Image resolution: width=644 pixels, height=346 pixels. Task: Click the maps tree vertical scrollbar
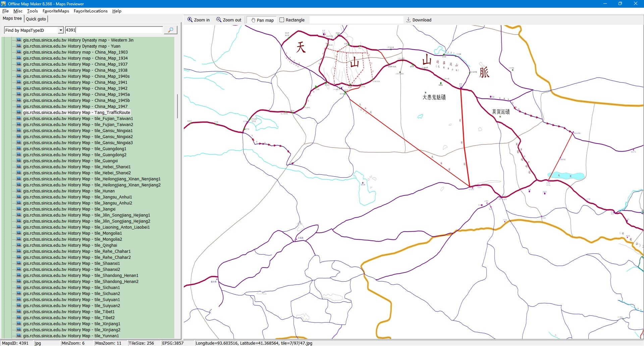coord(177,107)
